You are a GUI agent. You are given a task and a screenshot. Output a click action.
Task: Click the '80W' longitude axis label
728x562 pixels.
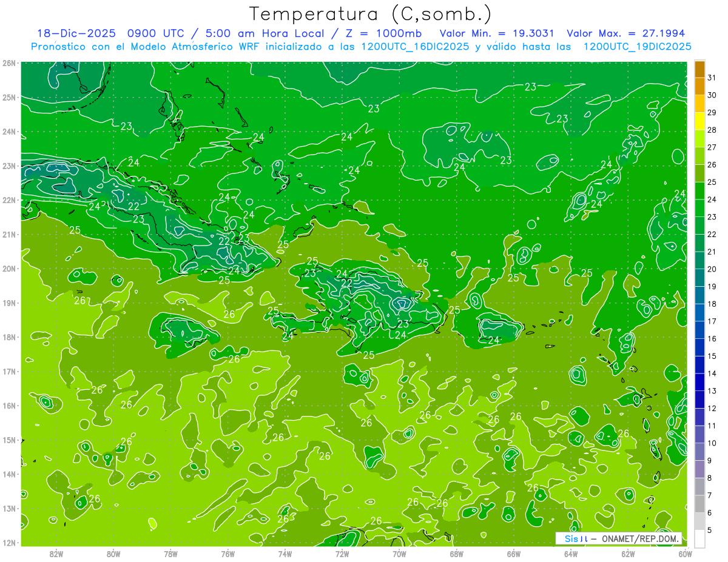tap(113, 554)
